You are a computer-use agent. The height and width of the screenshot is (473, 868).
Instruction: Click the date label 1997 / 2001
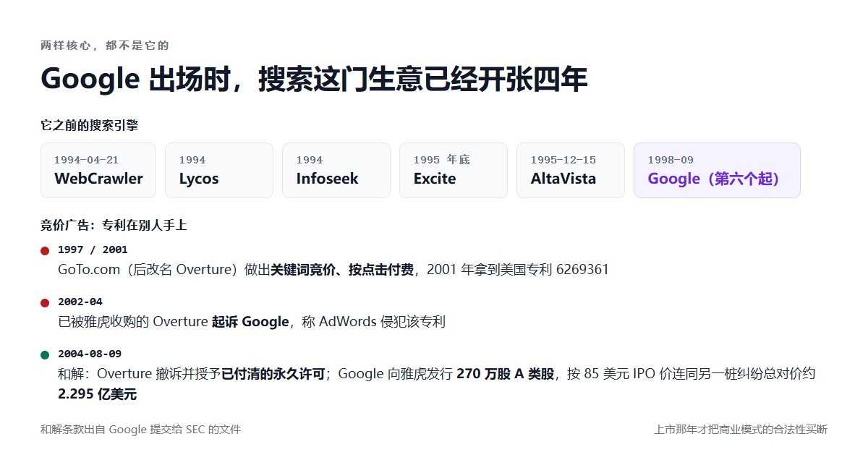click(93, 250)
